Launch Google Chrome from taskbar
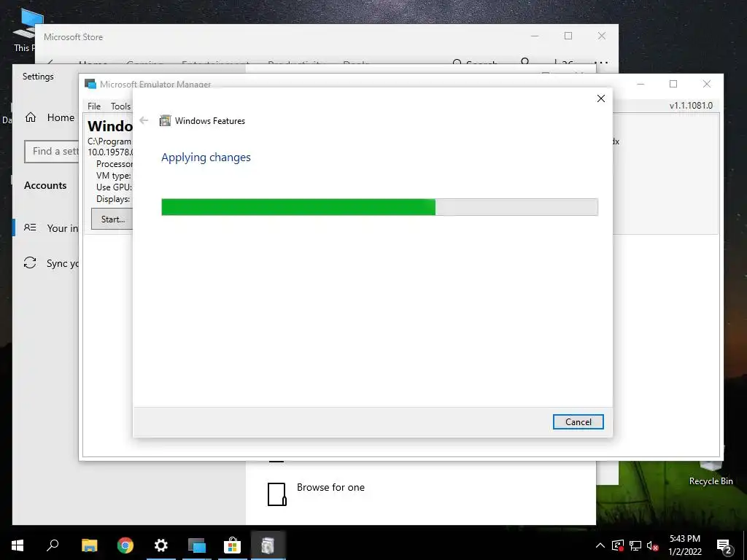Viewport: 747px width, 560px height. pos(125,545)
